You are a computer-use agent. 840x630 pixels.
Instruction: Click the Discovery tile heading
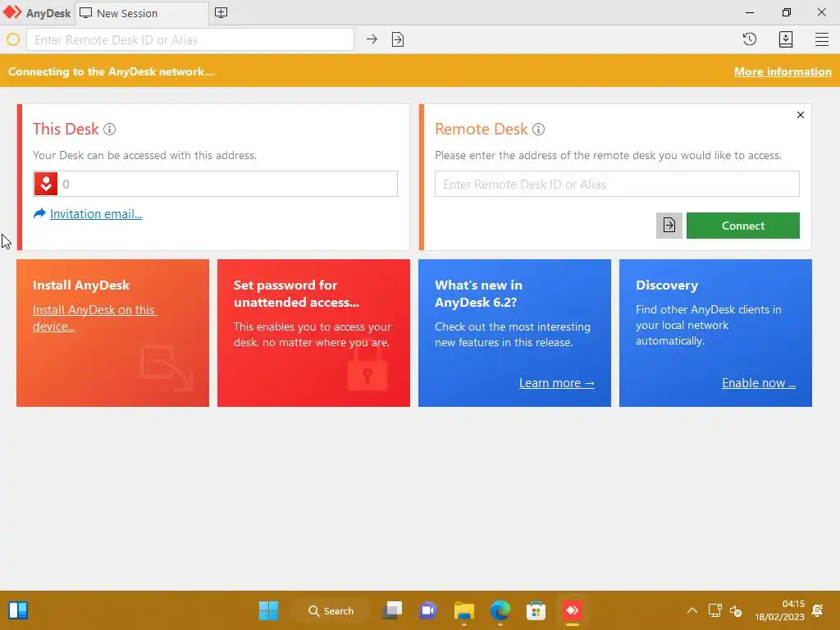pyautogui.click(x=666, y=285)
